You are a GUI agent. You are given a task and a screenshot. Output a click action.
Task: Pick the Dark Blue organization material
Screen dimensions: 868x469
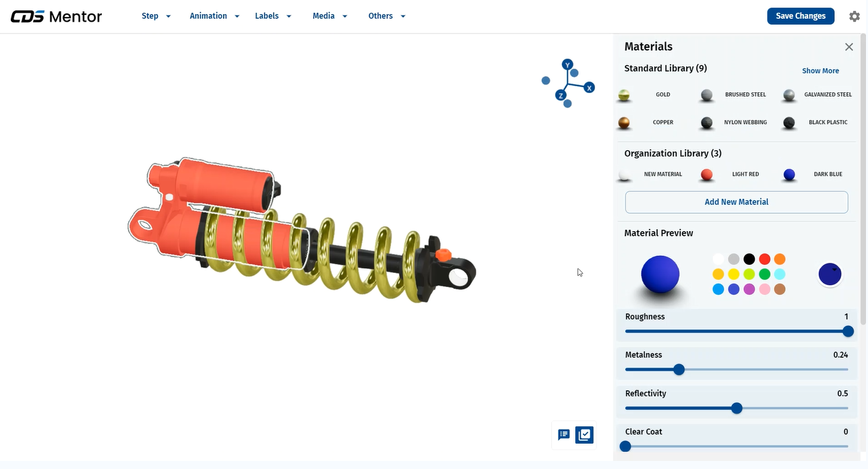point(789,175)
